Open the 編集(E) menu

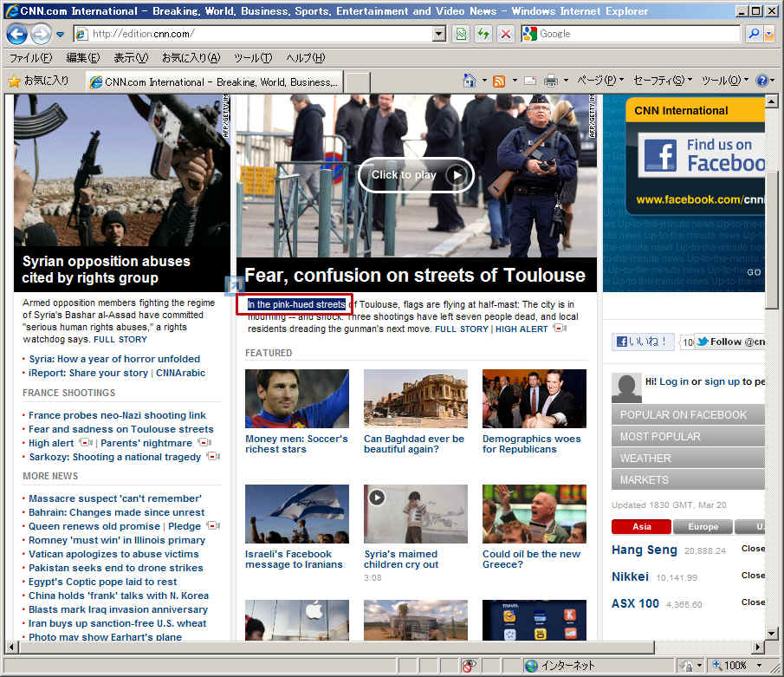[x=83, y=58]
